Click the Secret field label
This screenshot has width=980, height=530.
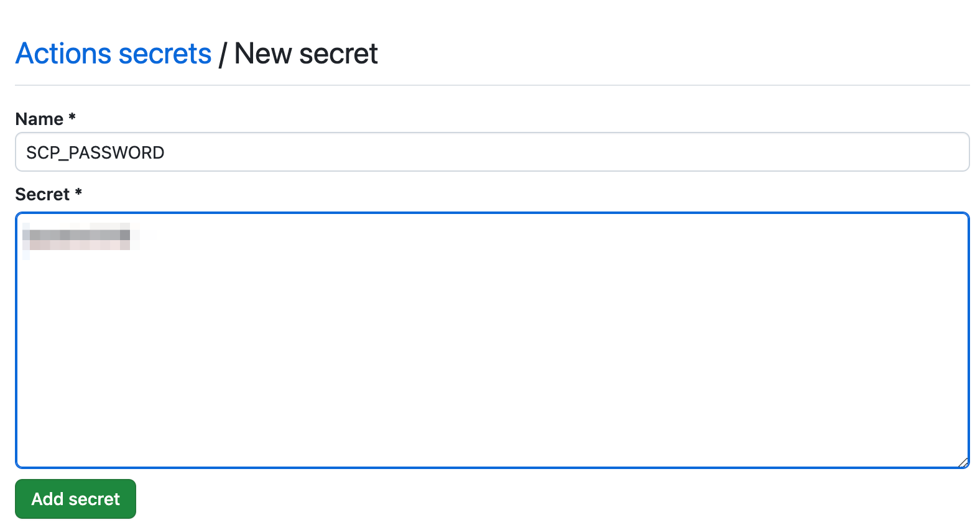[42, 195]
